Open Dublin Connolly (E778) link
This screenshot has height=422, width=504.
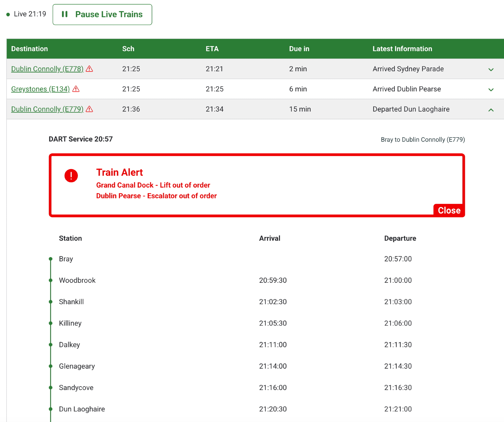coord(47,69)
